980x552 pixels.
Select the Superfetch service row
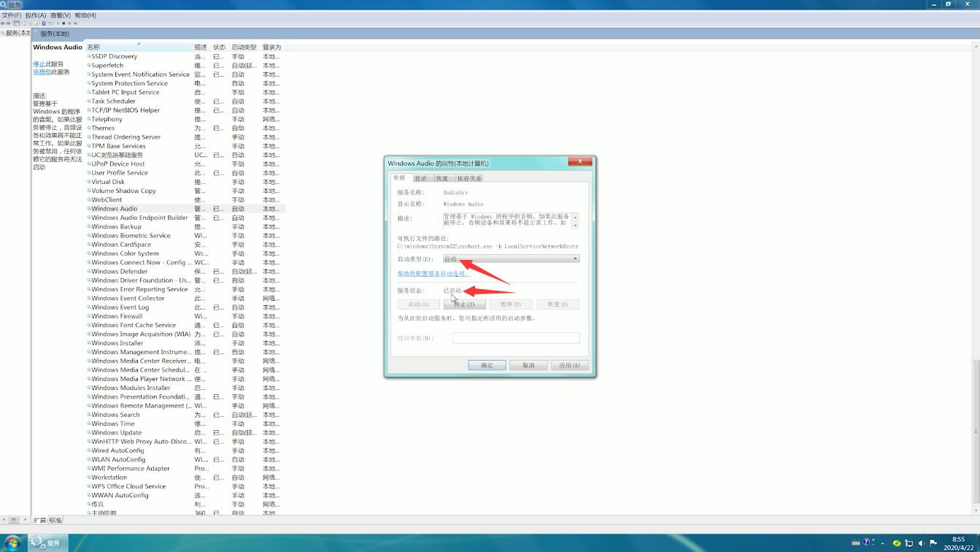pyautogui.click(x=185, y=65)
